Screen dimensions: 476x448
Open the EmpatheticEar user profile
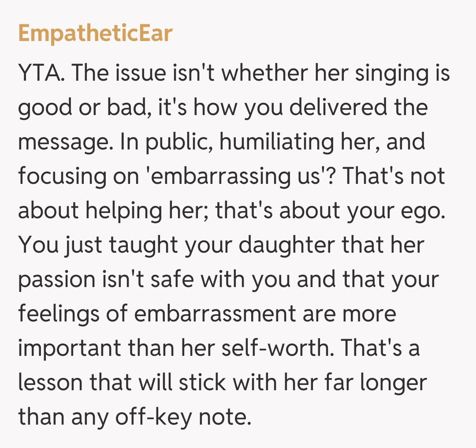pyautogui.click(x=95, y=34)
